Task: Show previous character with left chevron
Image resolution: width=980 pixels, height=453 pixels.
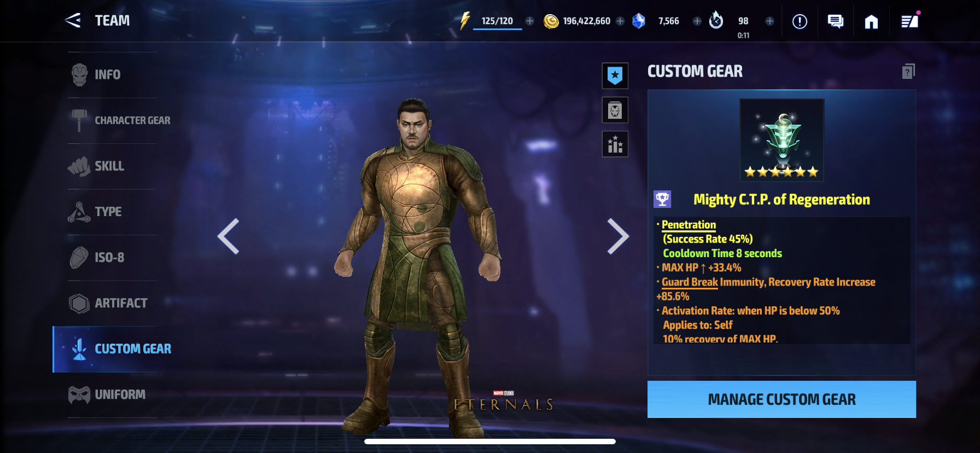Action: (229, 236)
